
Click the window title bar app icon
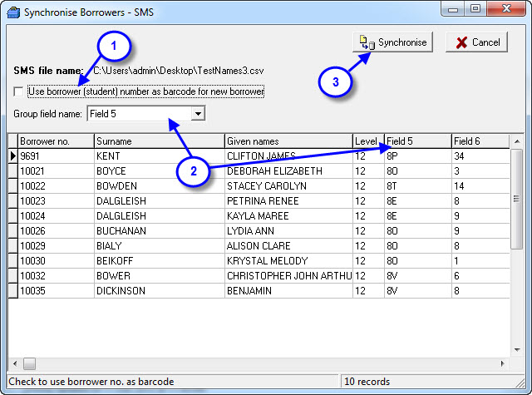tap(11, 10)
